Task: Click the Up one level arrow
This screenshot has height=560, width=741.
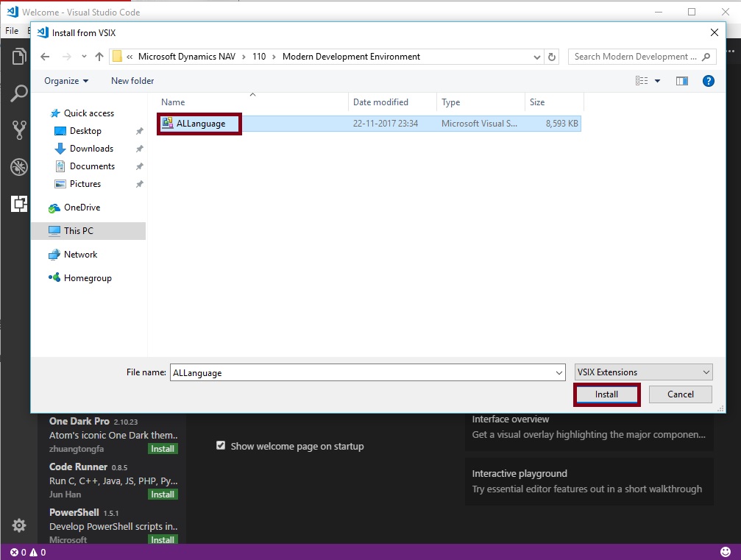Action: click(99, 57)
